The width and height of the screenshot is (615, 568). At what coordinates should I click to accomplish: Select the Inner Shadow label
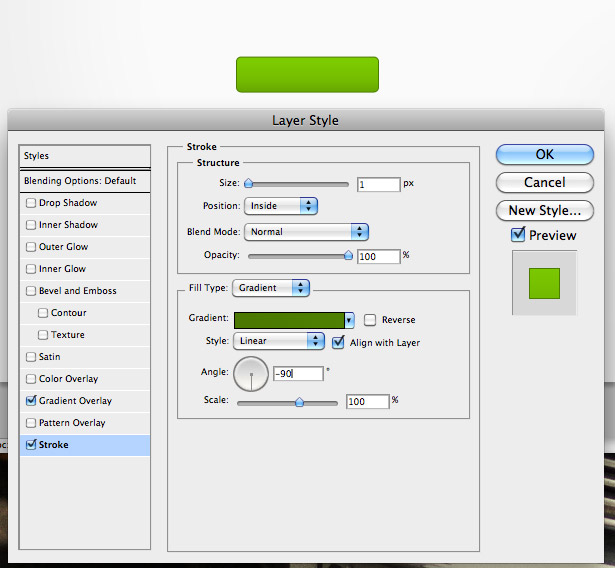[68, 225]
